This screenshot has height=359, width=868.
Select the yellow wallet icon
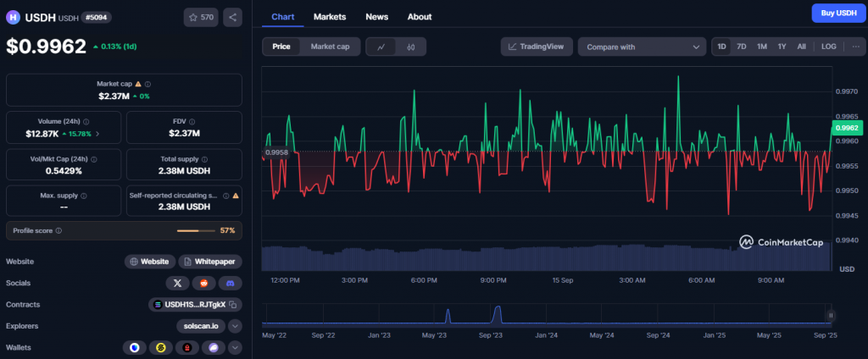tap(160, 348)
